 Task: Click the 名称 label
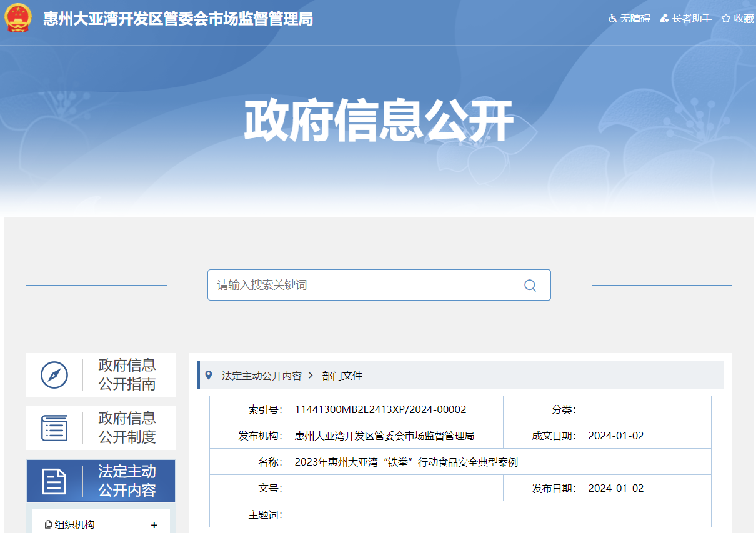[271, 462]
